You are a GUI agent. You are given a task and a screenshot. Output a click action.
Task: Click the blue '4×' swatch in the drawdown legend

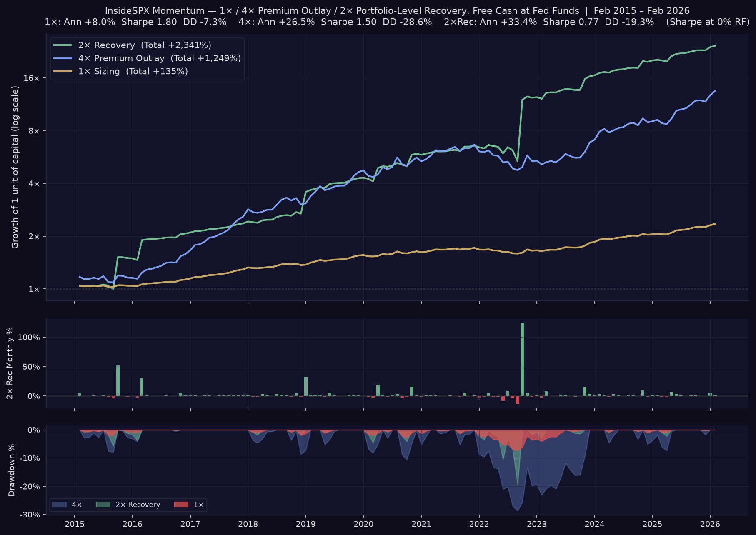coord(59,505)
